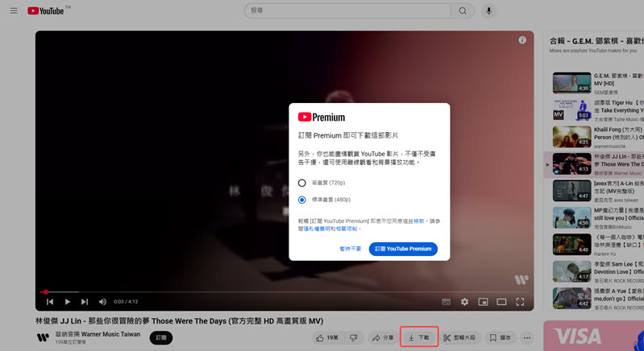Click the blue YouTube Premium subscribe button
This screenshot has height=351, width=644.
[403, 249]
